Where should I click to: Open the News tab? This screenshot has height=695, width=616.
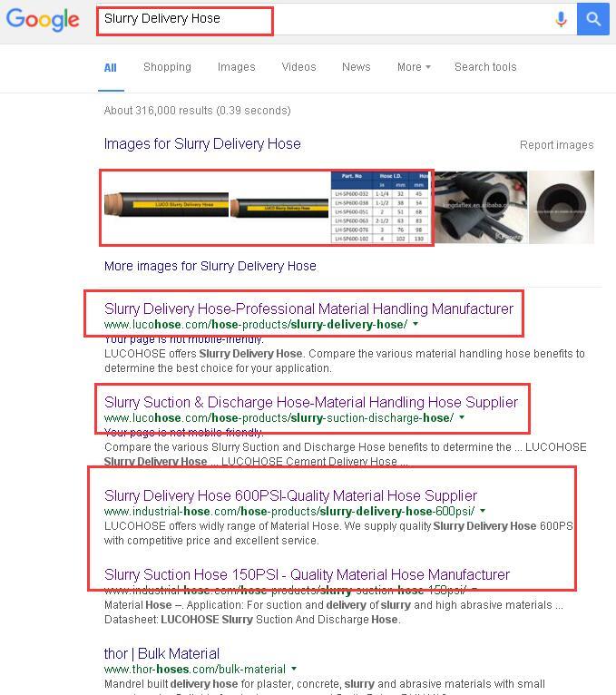[x=356, y=67]
